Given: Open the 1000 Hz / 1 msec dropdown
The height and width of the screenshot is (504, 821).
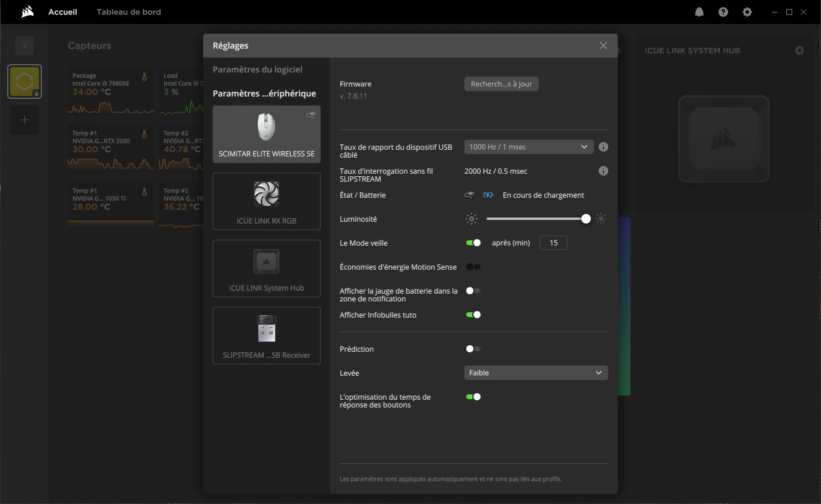Looking at the screenshot, I should pos(529,147).
